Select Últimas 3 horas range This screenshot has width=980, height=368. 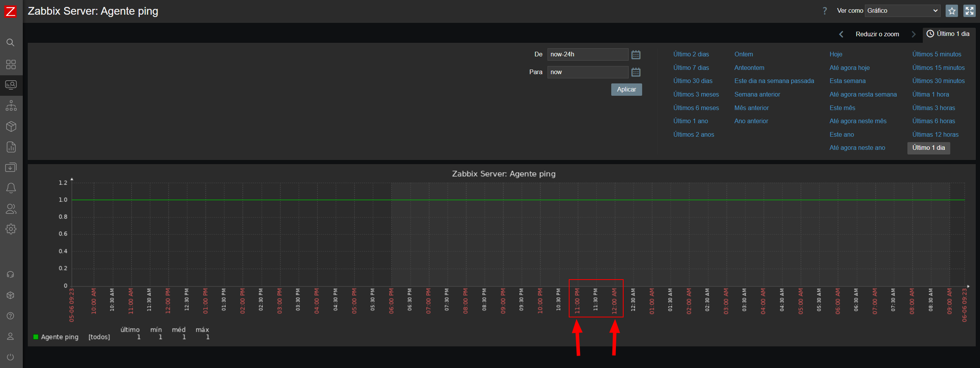[x=934, y=108]
